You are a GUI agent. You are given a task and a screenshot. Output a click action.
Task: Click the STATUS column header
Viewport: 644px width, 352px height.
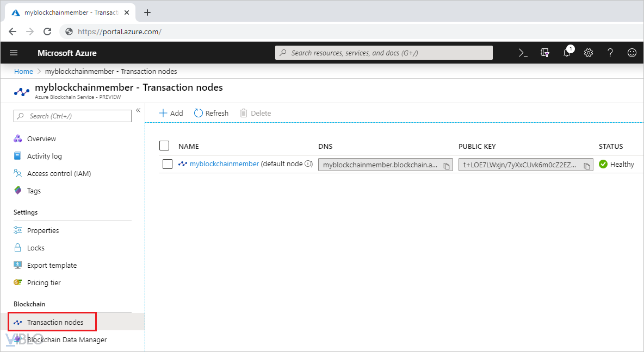[x=611, y=147]
